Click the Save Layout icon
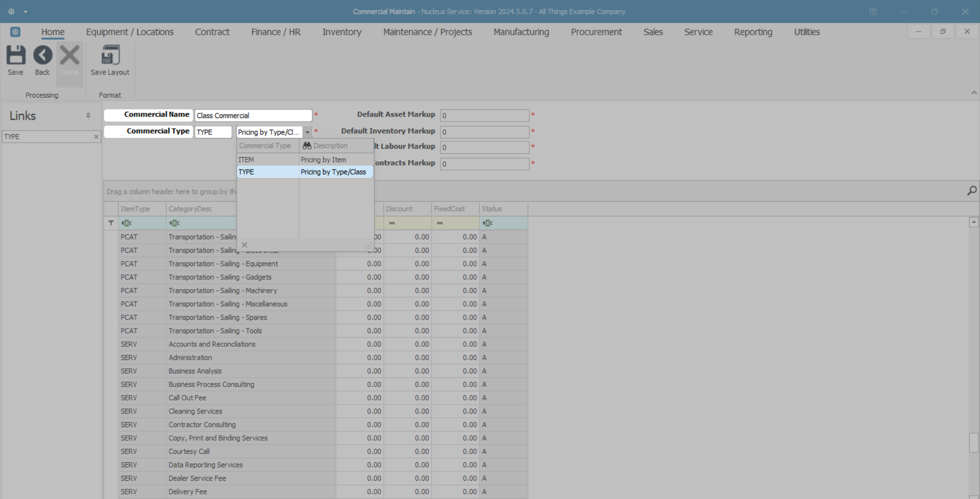 (x=110, y=55)
